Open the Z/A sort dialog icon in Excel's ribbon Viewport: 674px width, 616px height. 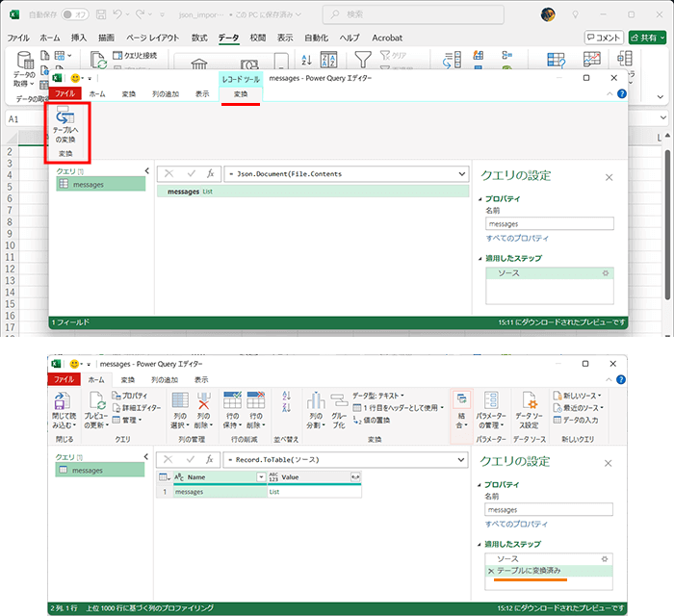[329, 60]
